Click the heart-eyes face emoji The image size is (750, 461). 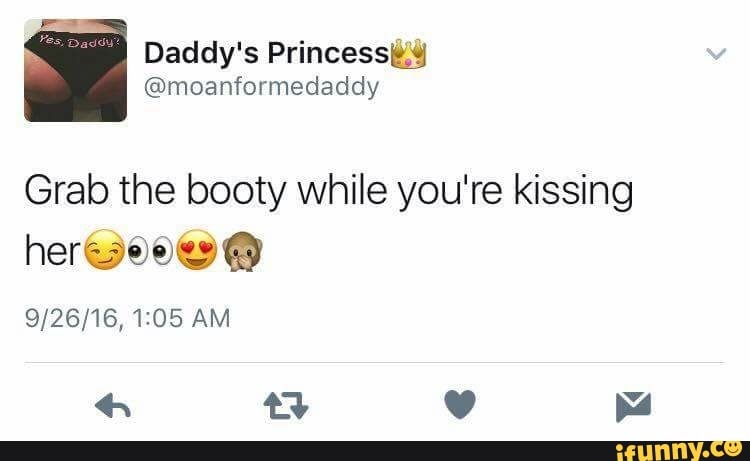point(197,250)
